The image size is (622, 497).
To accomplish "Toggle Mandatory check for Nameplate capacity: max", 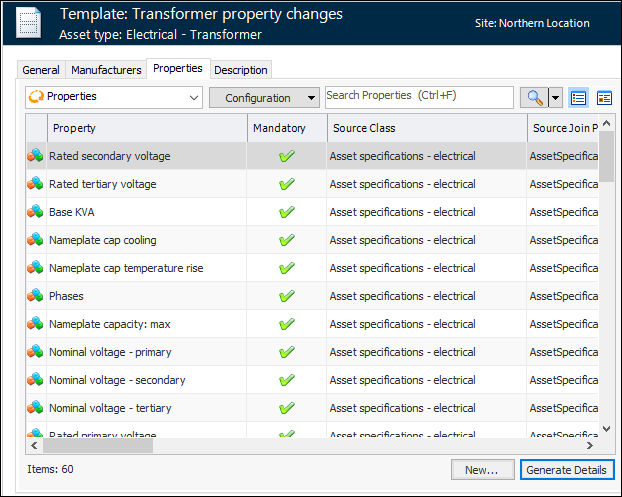I will [287, 324].
